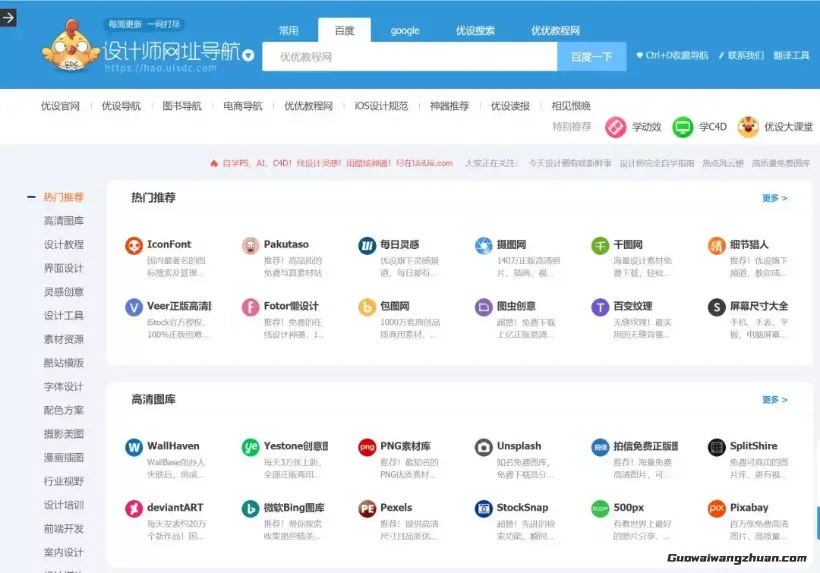Open 图书导航 in the navigation bar
Image resolution: width=820 pixels, height=573 pixels.
pyautogui.click(x=182, y=106)
